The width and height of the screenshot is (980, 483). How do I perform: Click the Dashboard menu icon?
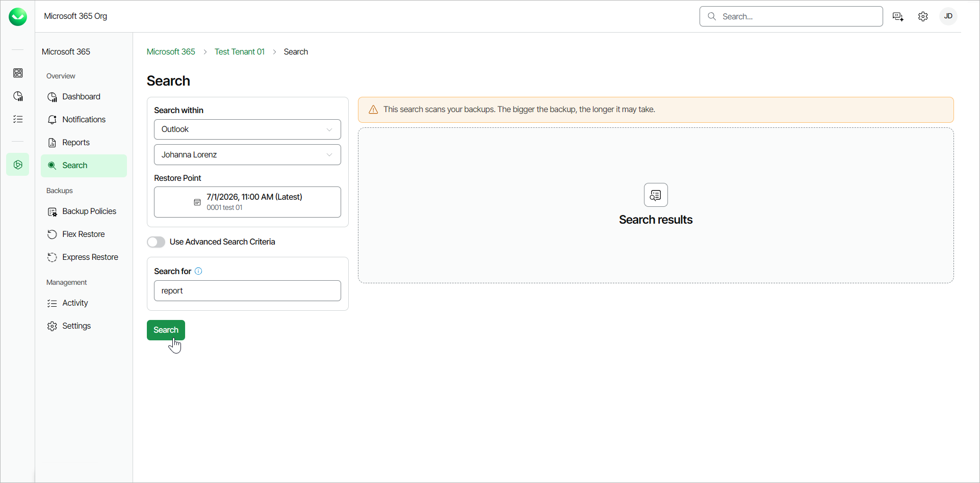[x=52, y=97]
